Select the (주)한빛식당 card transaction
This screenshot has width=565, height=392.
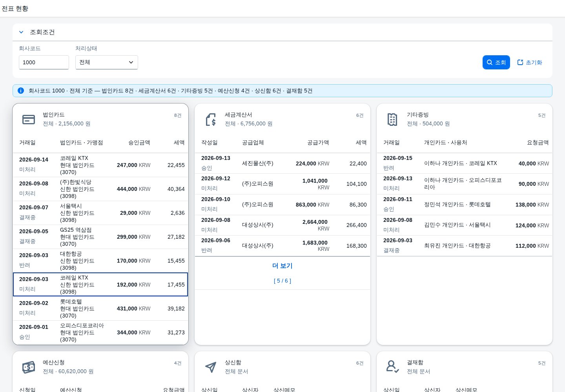[100, 189]
